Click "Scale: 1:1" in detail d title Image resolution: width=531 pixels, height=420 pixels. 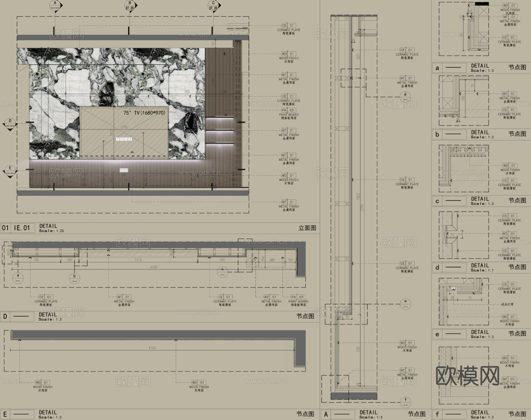click(482, 270)
